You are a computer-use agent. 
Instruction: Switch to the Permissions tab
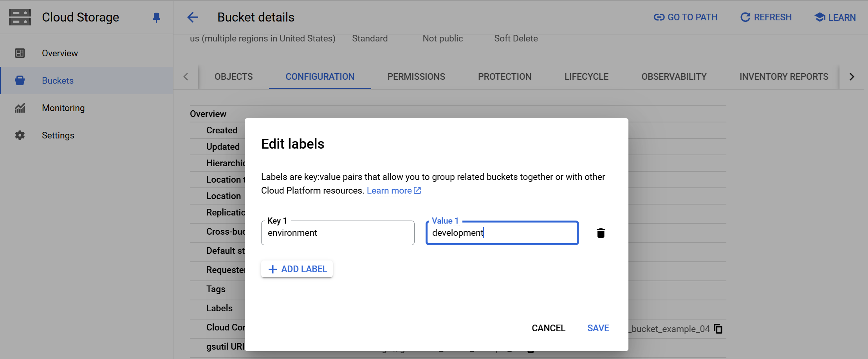tap(416, 77)
